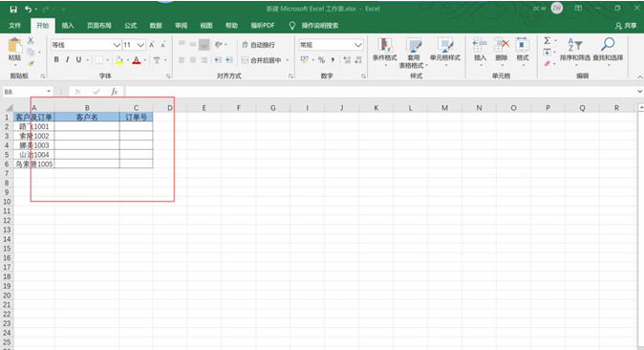Switch to the Formulas (公式) tab
Screen dimensions: 644x350
pos(130,26)
